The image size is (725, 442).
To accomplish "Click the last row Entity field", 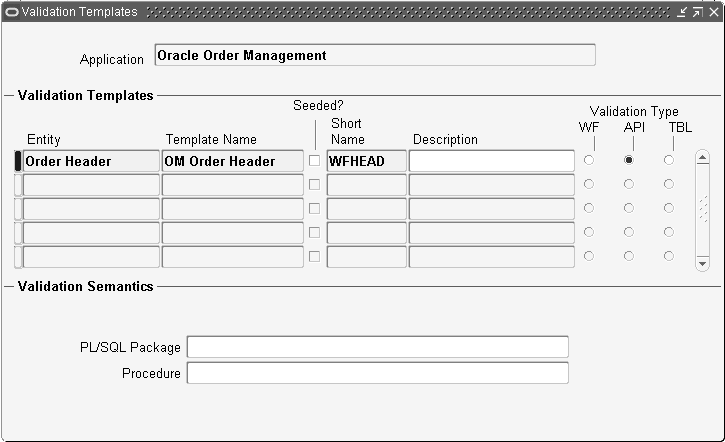I will point(91,257).
